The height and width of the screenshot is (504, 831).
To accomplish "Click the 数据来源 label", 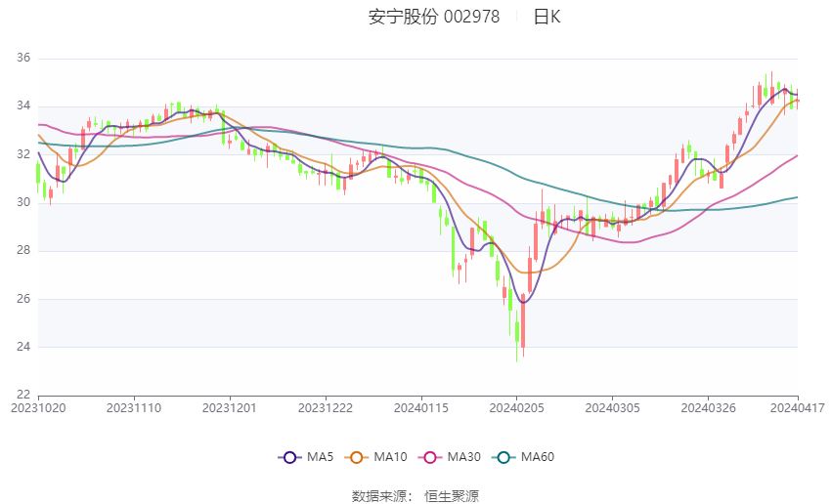I will [381, 496].
